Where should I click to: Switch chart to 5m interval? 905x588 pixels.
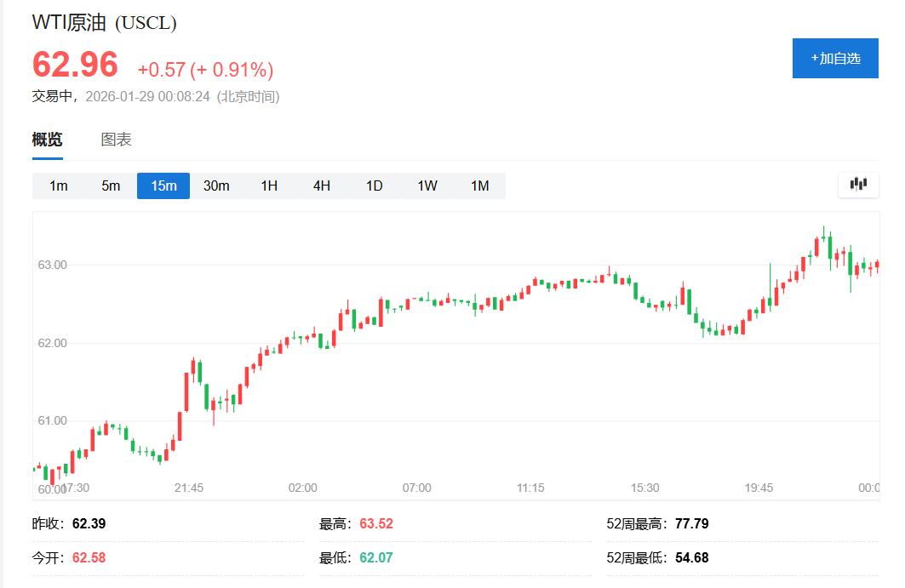(111, 186)
